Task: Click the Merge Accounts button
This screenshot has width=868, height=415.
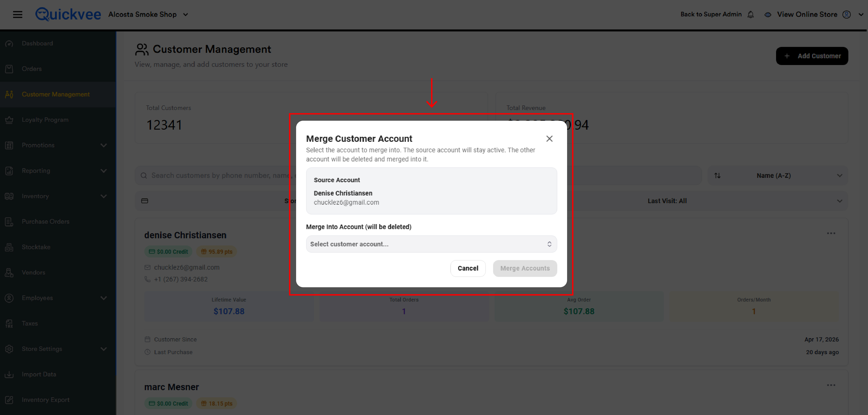Action: point(525,268)
